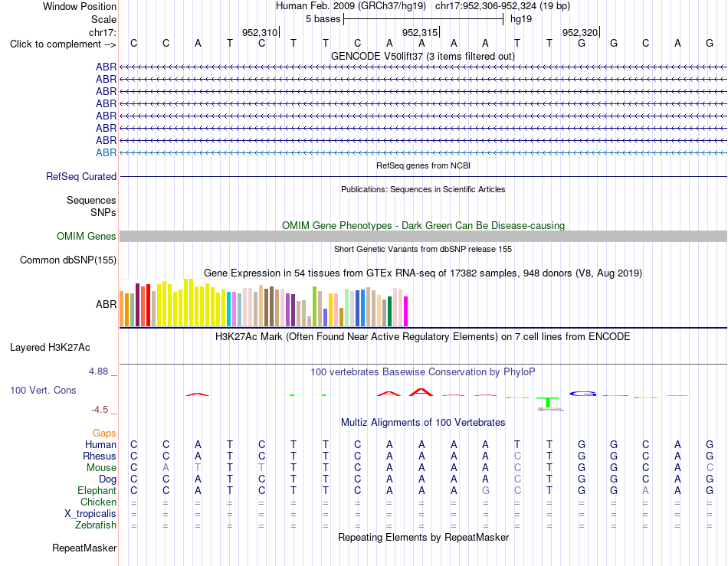728x566 pixels.
Task: Select the Dog alignment row label
Action: pyautogui.click(x=108, y=479)
